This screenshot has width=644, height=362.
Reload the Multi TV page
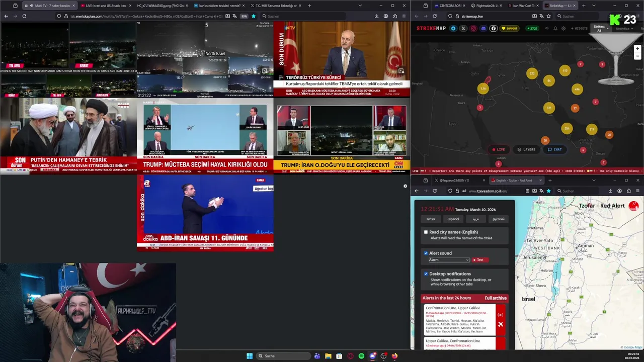pos(24,16)
